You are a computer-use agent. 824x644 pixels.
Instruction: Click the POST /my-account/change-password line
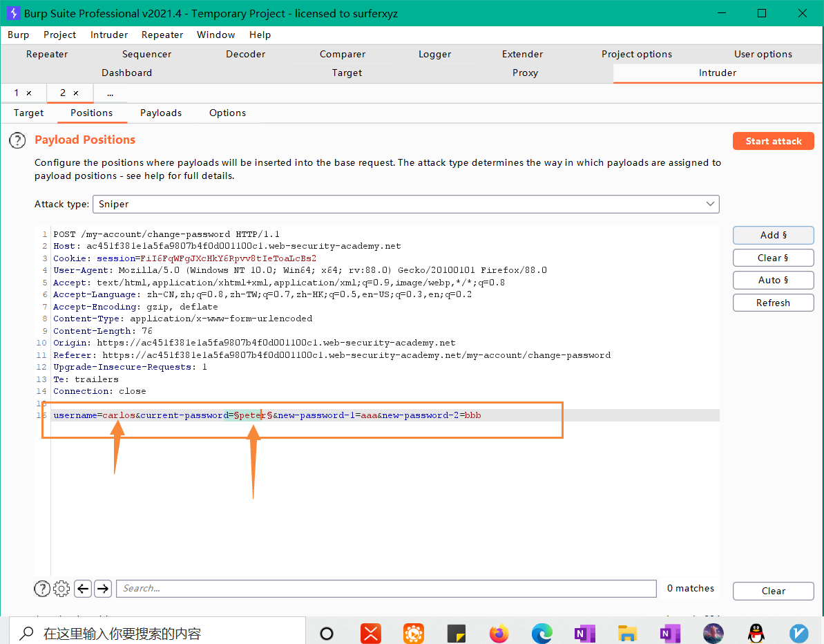tap(166, 234)
